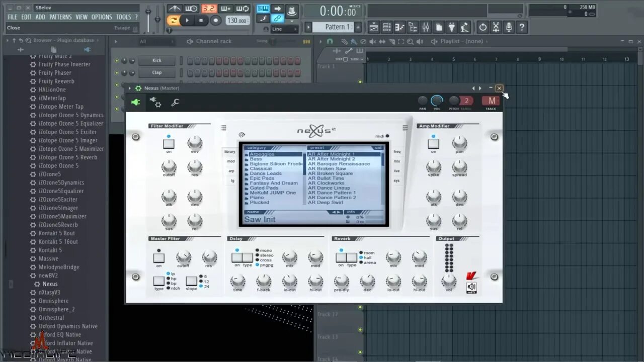This screenshot has height=362, width=644.
Task: Select AR Bullet Time preset
Action: pos(326,178)
